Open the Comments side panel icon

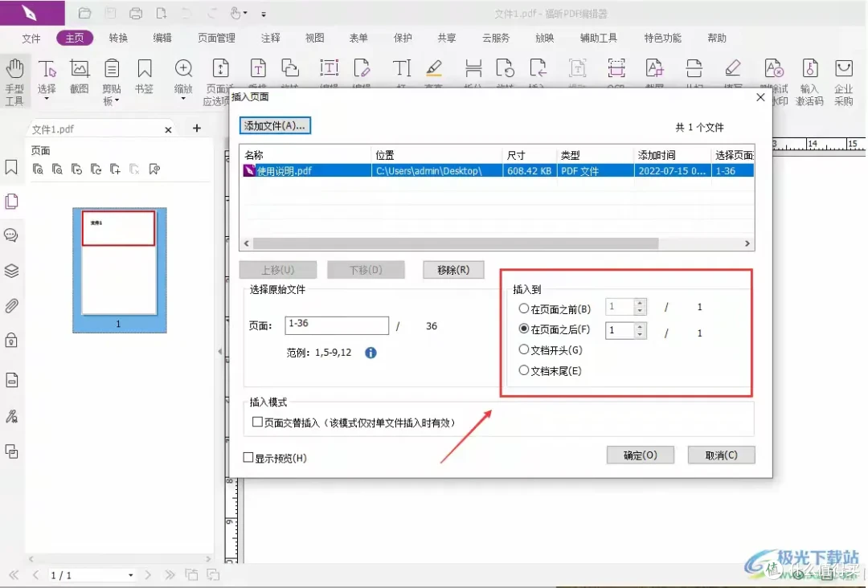pos(11,235)
